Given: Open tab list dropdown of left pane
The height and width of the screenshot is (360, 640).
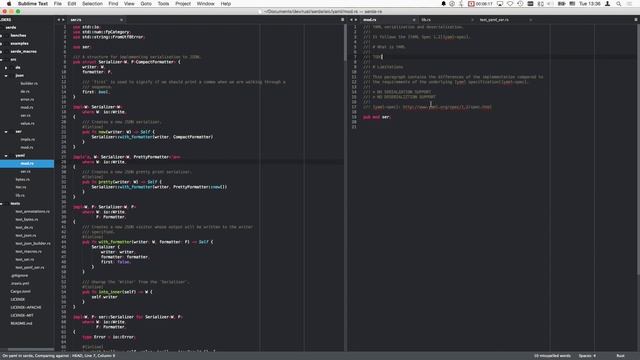Looking at the screenshot, I should (x=342, y=20).
